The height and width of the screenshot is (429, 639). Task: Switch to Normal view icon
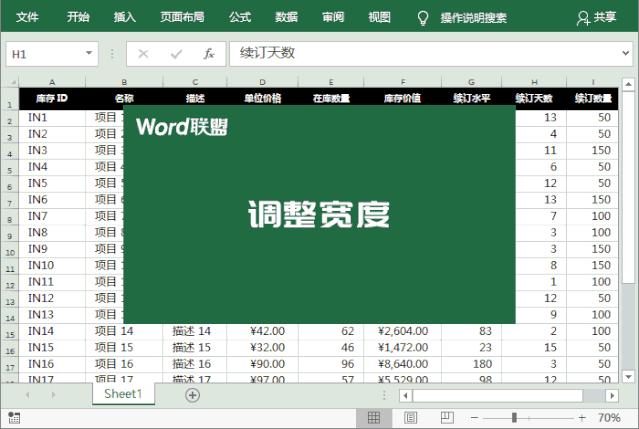(x=374, y=418)
